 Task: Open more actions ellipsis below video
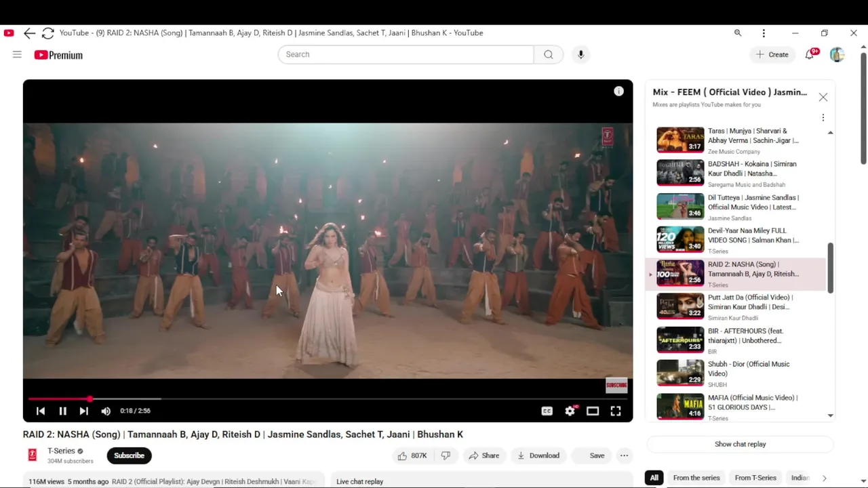pyautogui.click(x=624, y=455)
